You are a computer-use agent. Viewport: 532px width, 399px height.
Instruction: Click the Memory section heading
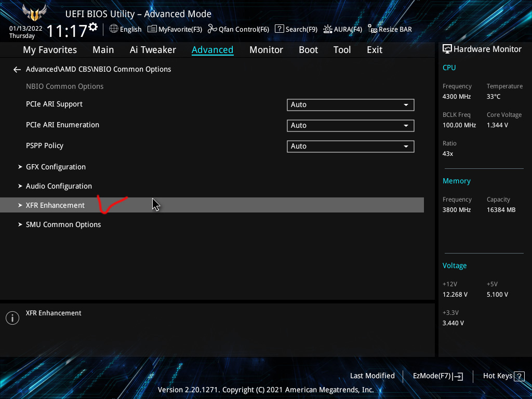(456, 181)
